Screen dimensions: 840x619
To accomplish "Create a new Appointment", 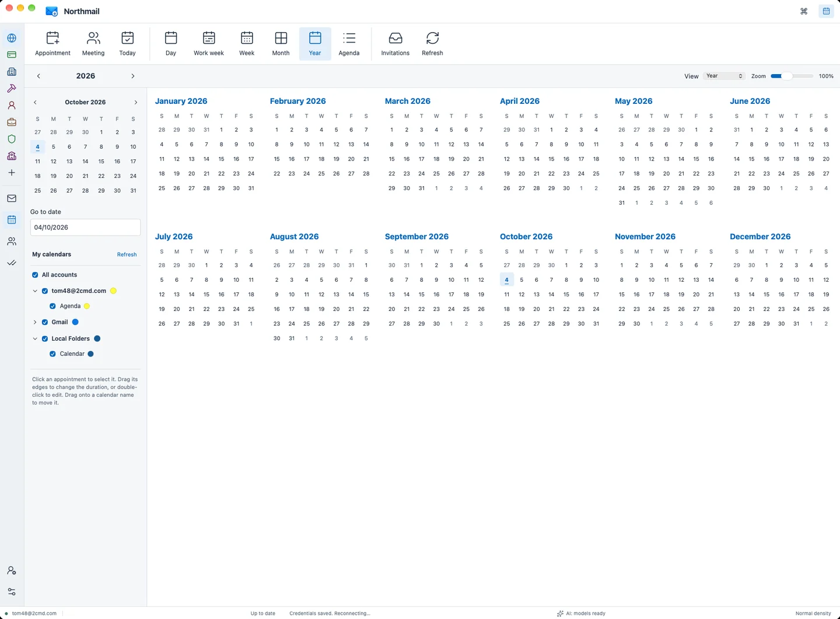I will click(x=52, y=44).
